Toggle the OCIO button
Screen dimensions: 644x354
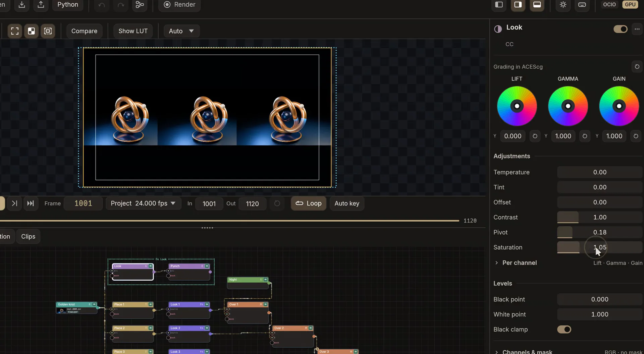[609, 5]
